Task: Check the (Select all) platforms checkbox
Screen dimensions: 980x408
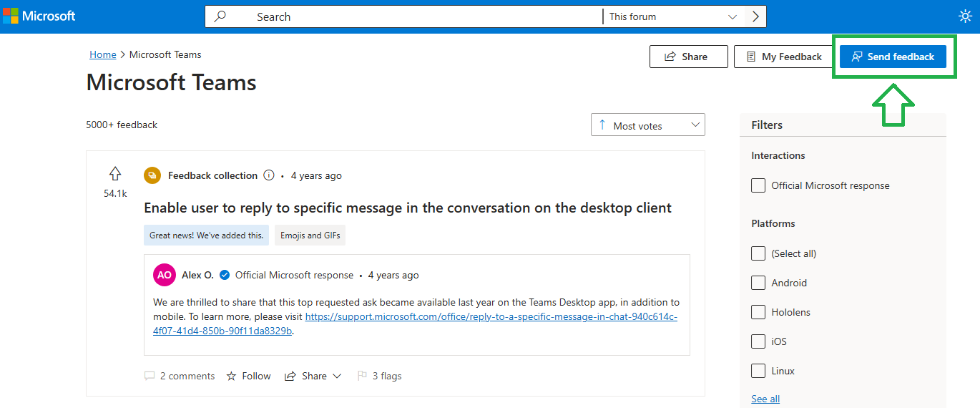Action: click(758, 253)
